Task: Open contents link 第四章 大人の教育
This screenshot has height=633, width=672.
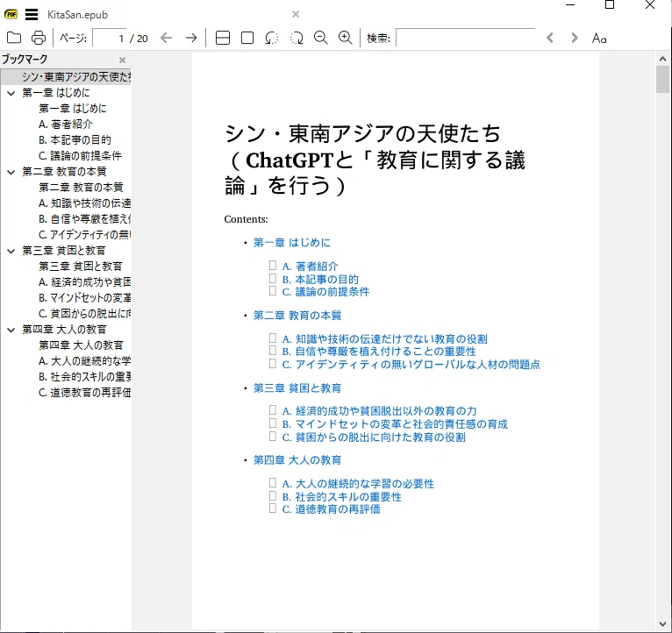Action: point(297,460)
